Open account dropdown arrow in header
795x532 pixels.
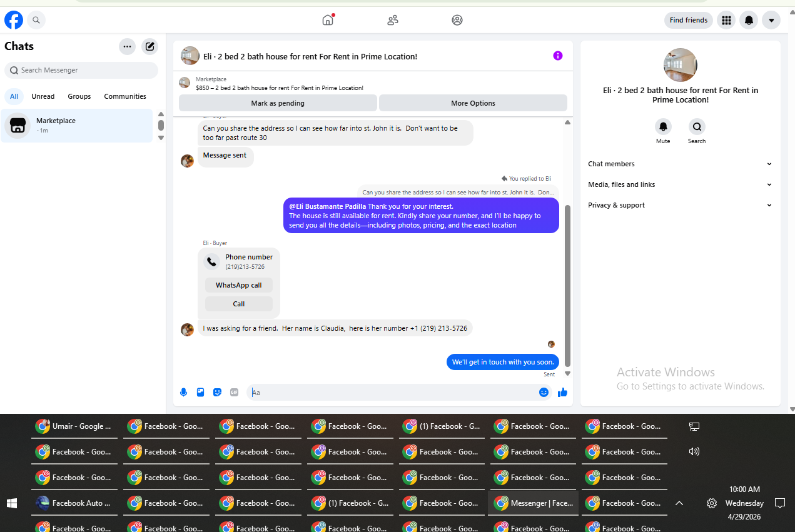[x=771, y=20]
